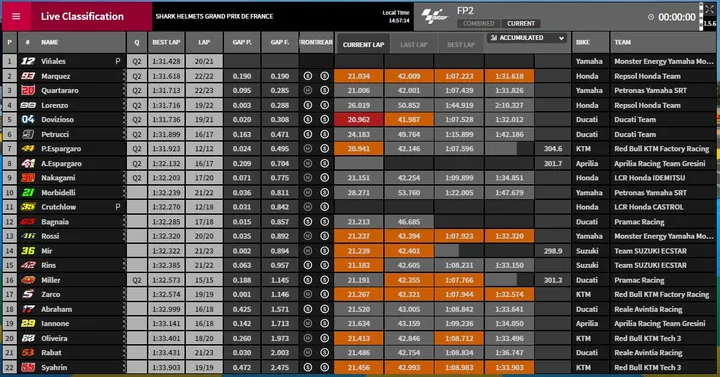Click the LAP column header
This screenshot has width=720, height=377.
click(x=204, y=42)
